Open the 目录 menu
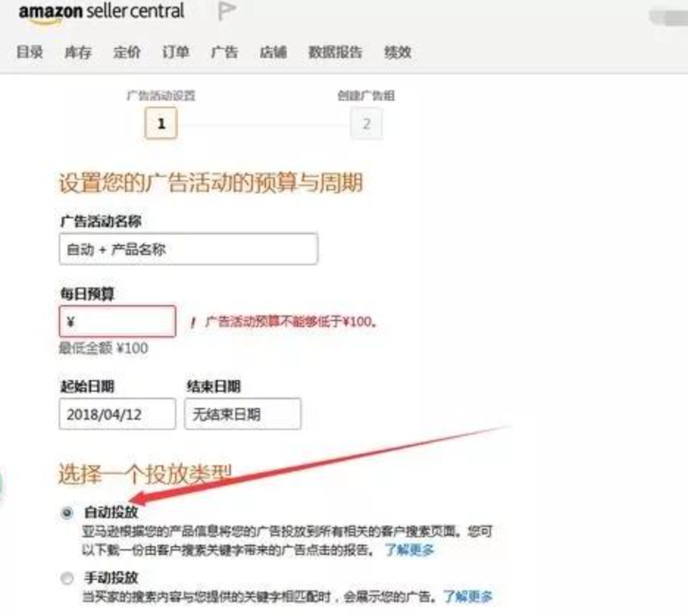This screenshot has width=688, height=616. pyautogui.click(x=30, y=51)
